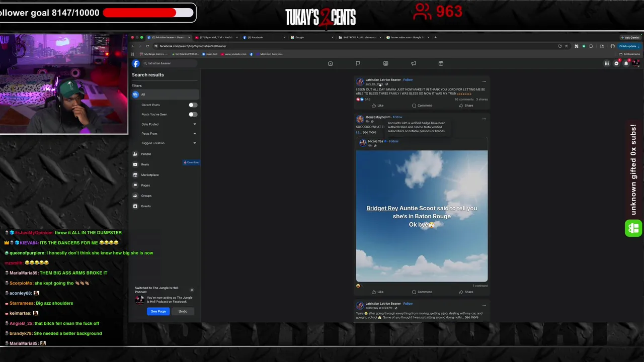Screen dimensions: 644x362
Task: Open the Reels filter icon
Action: coord(135,164)
